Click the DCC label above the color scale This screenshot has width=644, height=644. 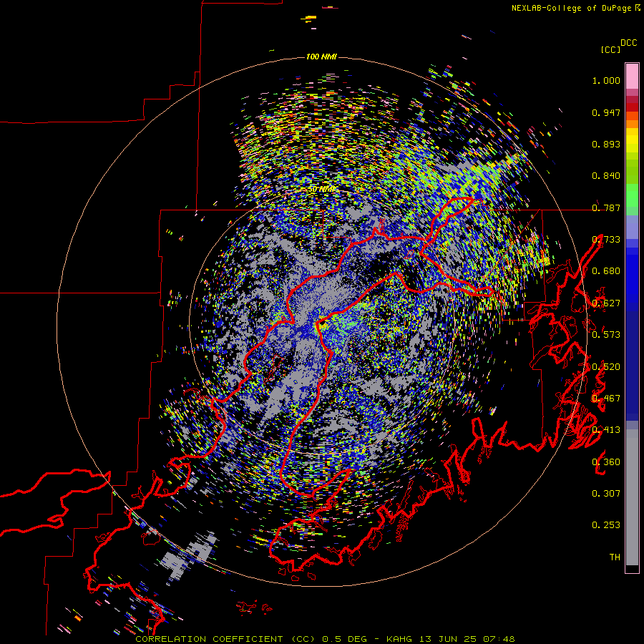[628, 43]
